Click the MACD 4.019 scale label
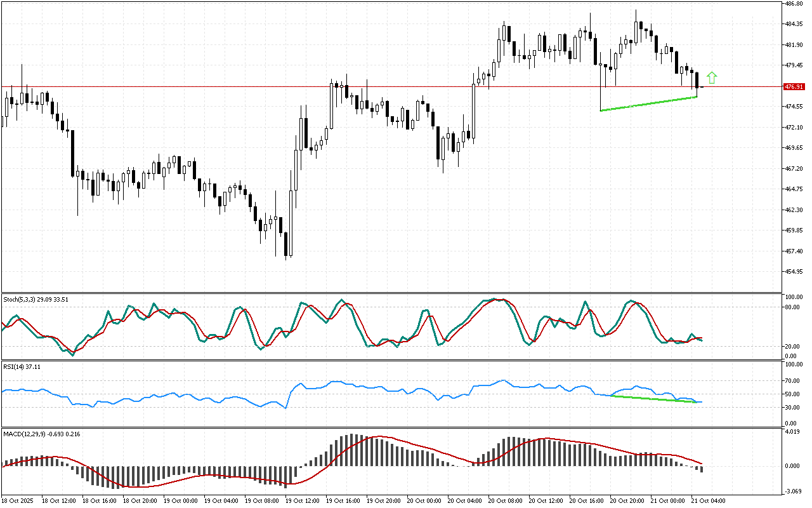This screenshot has height=508, width=812. 791,432
